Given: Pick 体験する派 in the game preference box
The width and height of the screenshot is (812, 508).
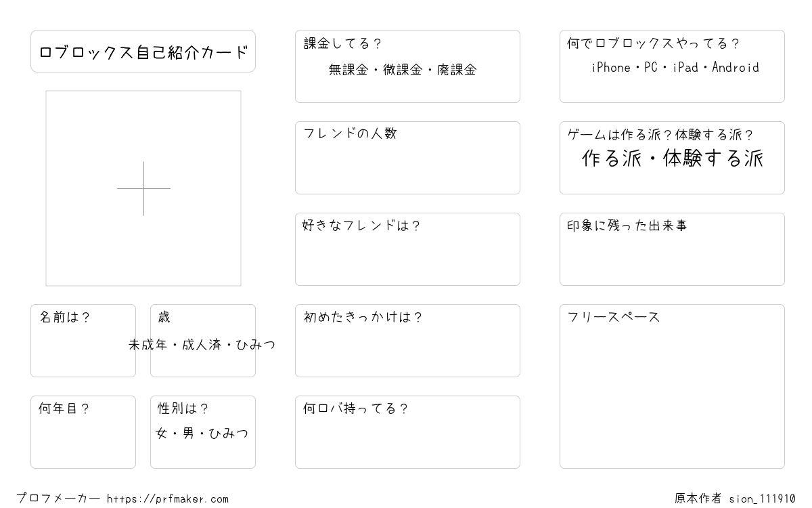Looking at the screenshot, I should (x=713, y=158).
